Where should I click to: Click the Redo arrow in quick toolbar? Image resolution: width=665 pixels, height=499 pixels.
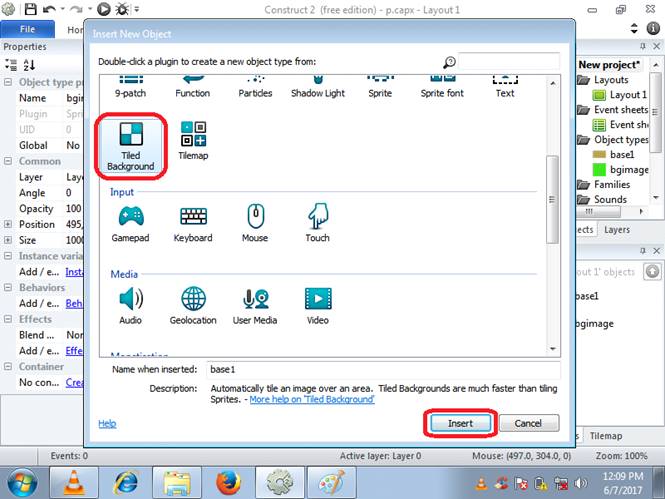point(76,9)
